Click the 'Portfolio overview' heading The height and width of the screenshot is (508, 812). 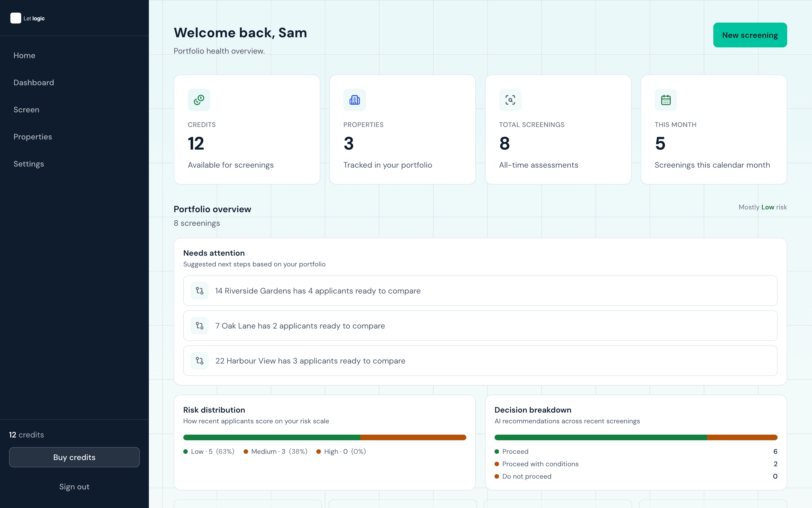coord(212,209)
